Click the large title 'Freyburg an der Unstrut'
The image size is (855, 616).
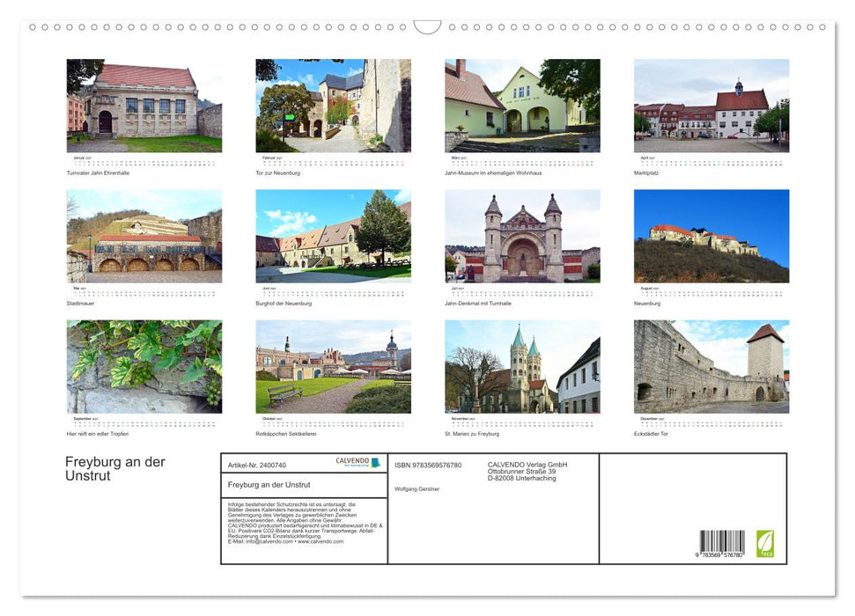pos(115,469)
